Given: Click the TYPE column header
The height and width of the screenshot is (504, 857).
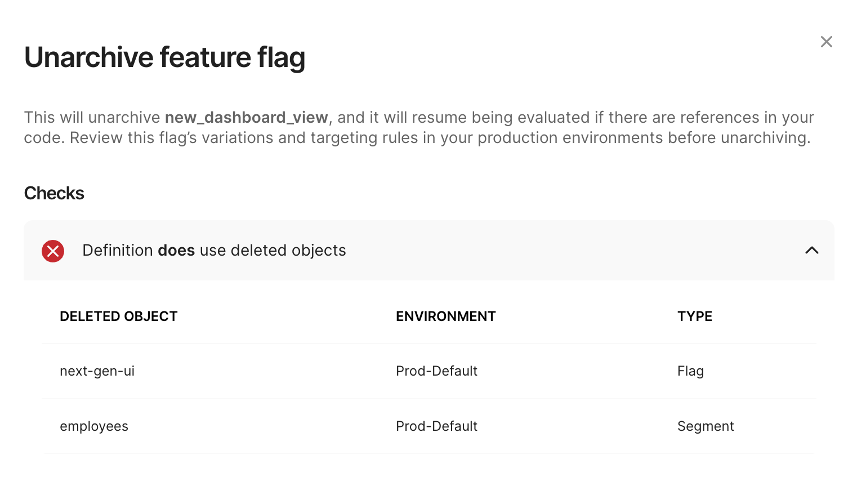Looking at the screenshot, I should click(694, 316).
